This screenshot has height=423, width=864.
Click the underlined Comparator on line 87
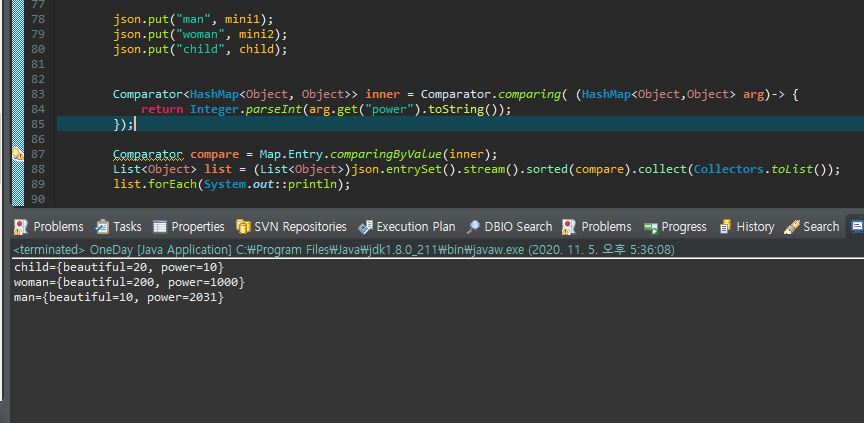[x=148, y=154]
